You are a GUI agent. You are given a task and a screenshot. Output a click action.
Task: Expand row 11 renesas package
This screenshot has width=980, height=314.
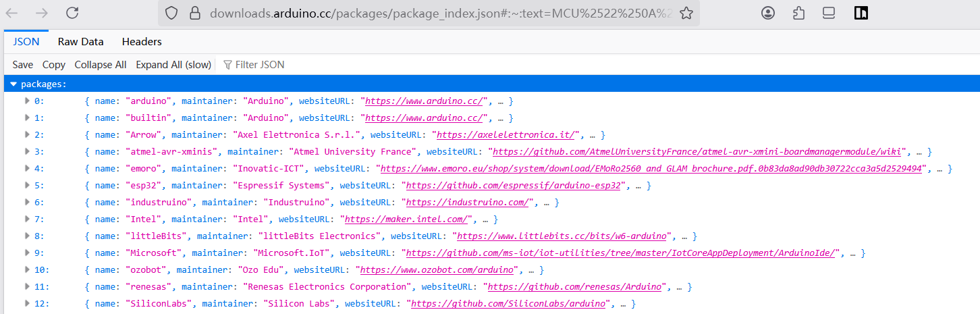pos(28,286)
